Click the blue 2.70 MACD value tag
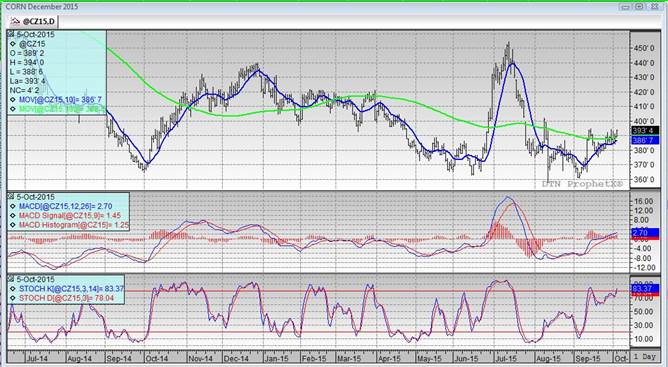Image resolution: width=668 pixels, height=367 pixels. point(644,233)
